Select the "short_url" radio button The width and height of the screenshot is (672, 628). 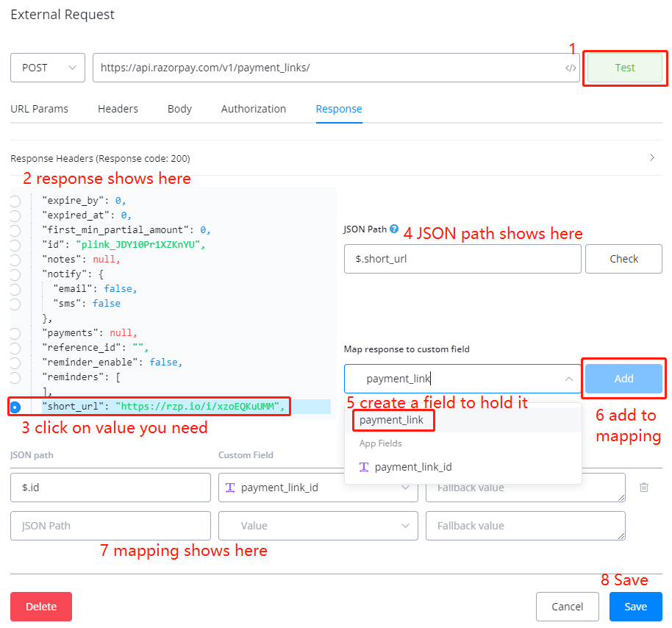pyautogui.click(x=15, y=407)
